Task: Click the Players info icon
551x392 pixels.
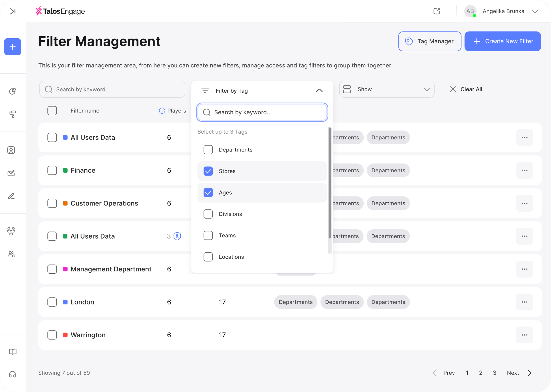Action: point(162,110)
